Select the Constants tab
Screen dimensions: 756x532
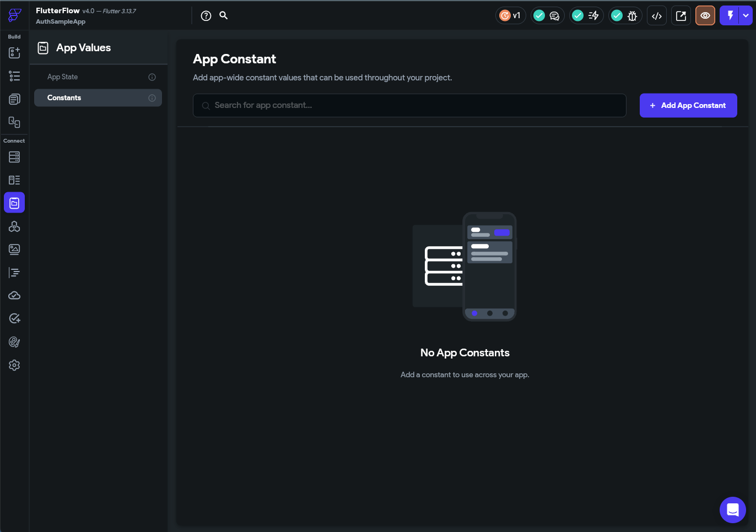(x=98, y=98)
